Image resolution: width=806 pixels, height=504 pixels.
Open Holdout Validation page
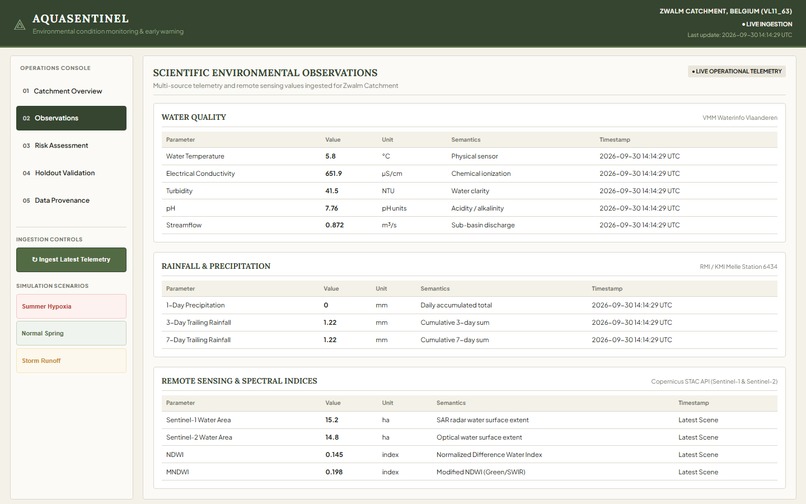point(71,173)
